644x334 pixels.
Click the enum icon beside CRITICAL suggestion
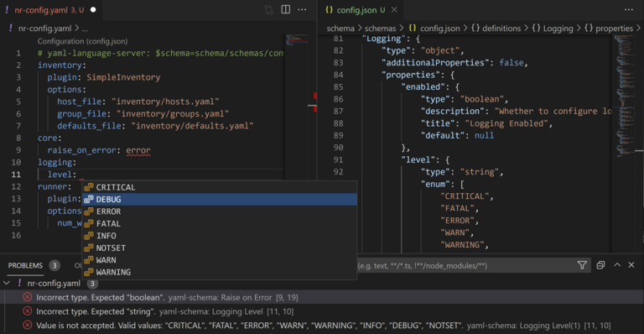point(89,187)
